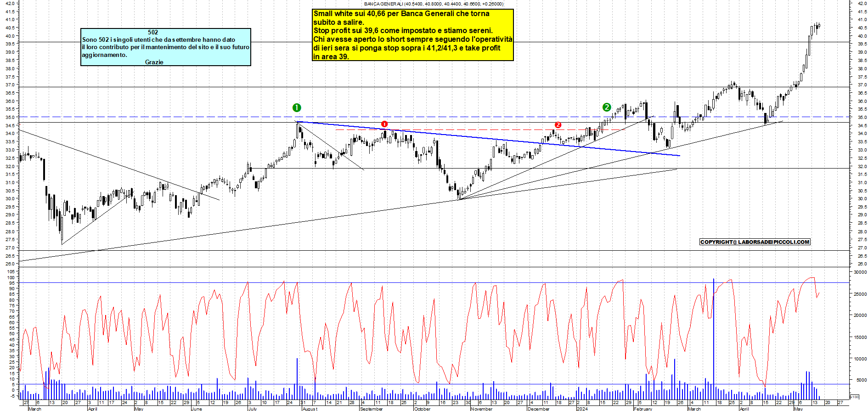This screenshot has height=411, width=868.
Task: Click the 50 oscillator scale label
Action: coord(12,334)
